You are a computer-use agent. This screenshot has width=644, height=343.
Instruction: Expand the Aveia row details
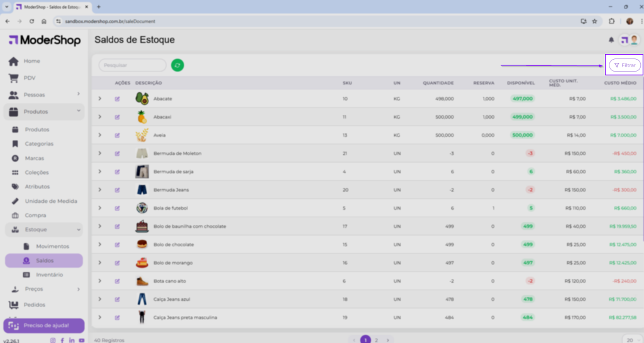(x=99, y=135)
